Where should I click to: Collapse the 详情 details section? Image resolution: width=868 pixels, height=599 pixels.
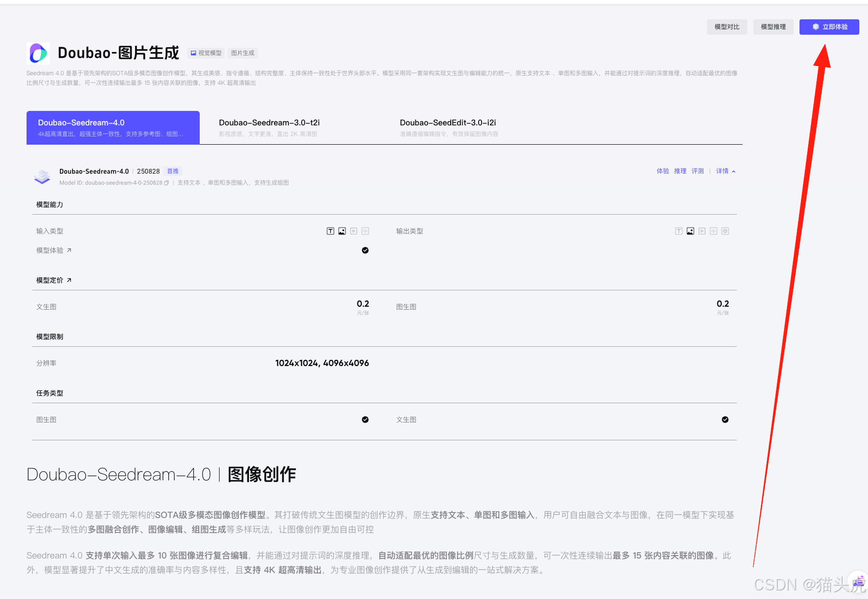click(x=726, y=171)
